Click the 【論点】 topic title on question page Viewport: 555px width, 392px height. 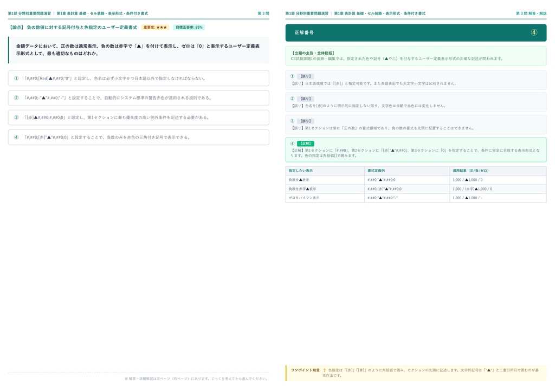(73, 27)
